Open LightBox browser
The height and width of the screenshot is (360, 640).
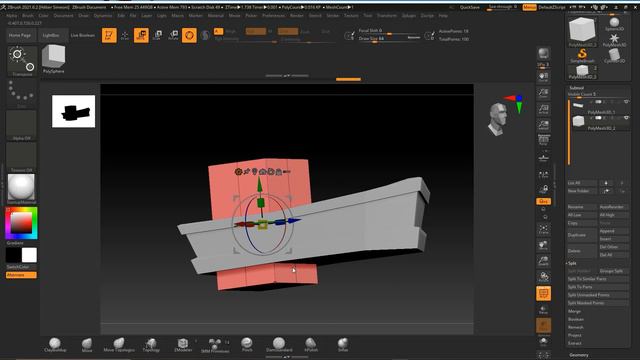click(51, 36)
